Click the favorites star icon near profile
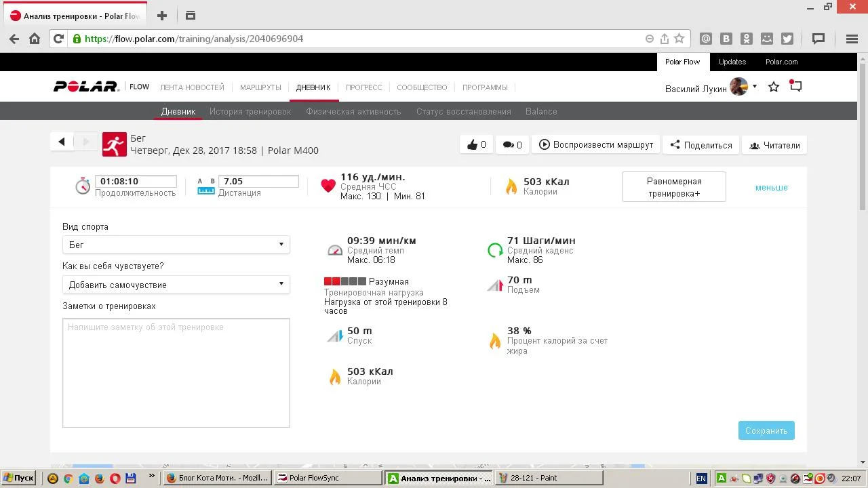The image size is (868, 488). click(x=774, y=87)
